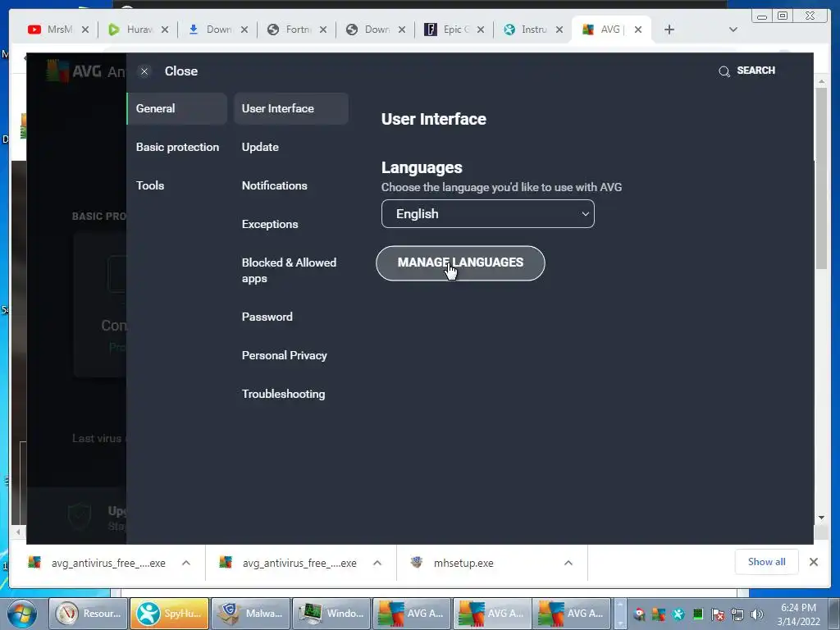Open Troubleshooting settings
Viewport: 840px width, 630px height.
283,394
